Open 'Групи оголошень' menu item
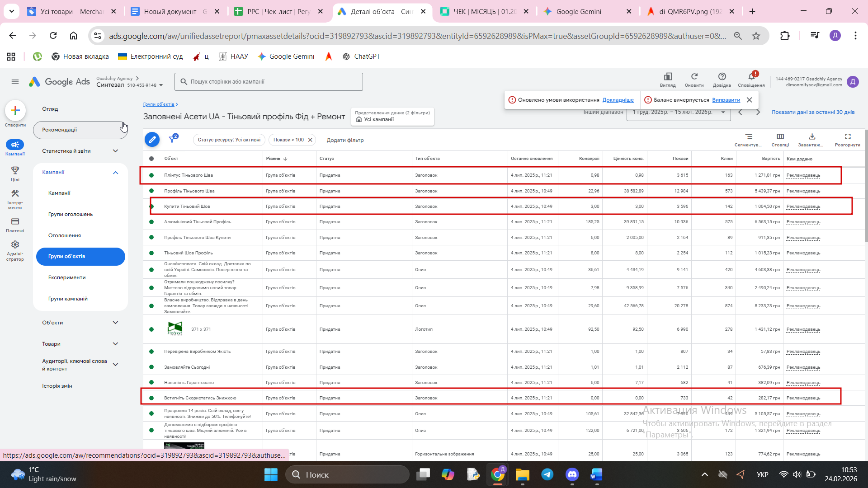This screenshot has height=488, width=868. tap(71, 214)
